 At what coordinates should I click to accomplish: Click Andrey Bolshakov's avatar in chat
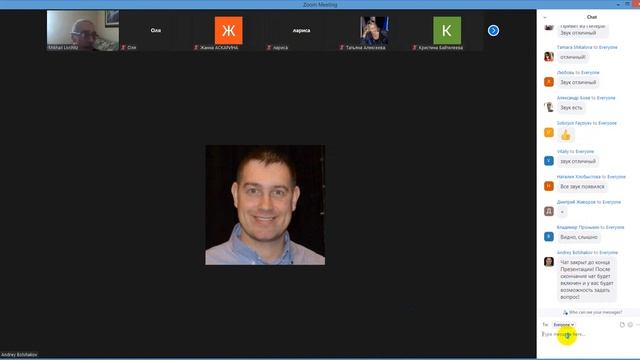pos(549,262)
